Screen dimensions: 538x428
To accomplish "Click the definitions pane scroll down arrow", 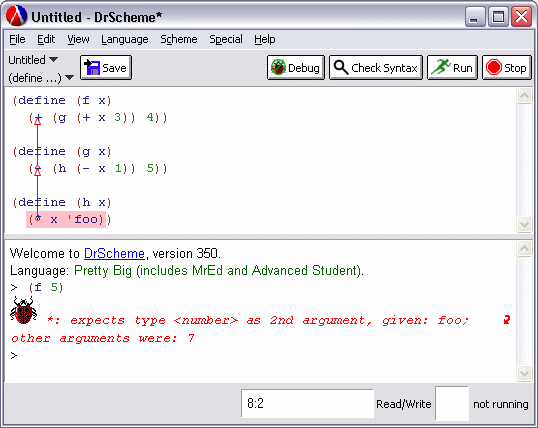I will click(x=524, y=225).
